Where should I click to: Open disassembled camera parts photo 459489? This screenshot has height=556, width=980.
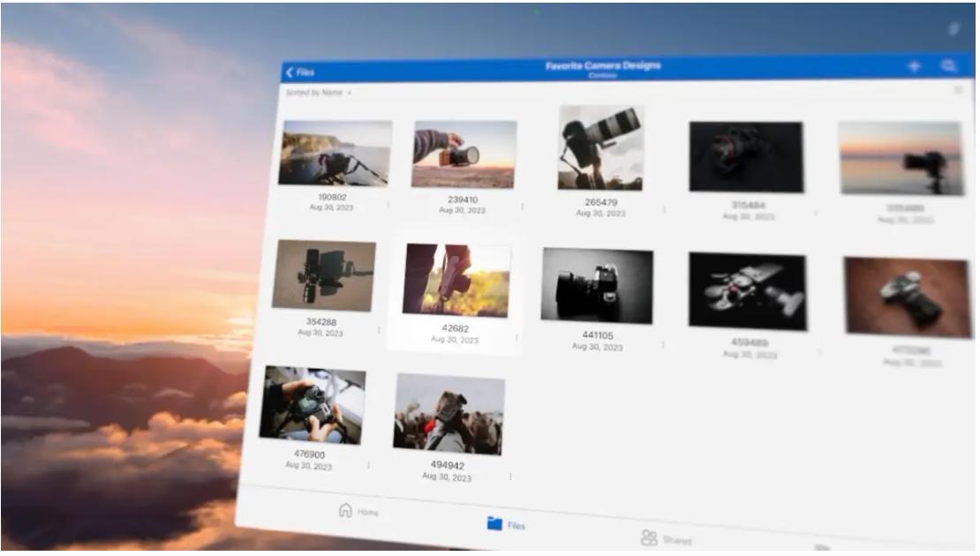coord(748,291)
